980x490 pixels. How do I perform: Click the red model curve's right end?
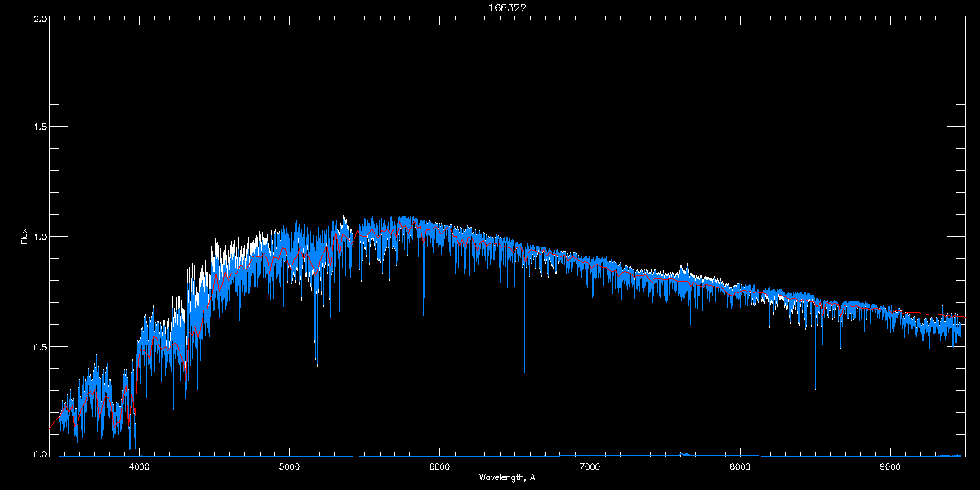[x=964, y=317]
